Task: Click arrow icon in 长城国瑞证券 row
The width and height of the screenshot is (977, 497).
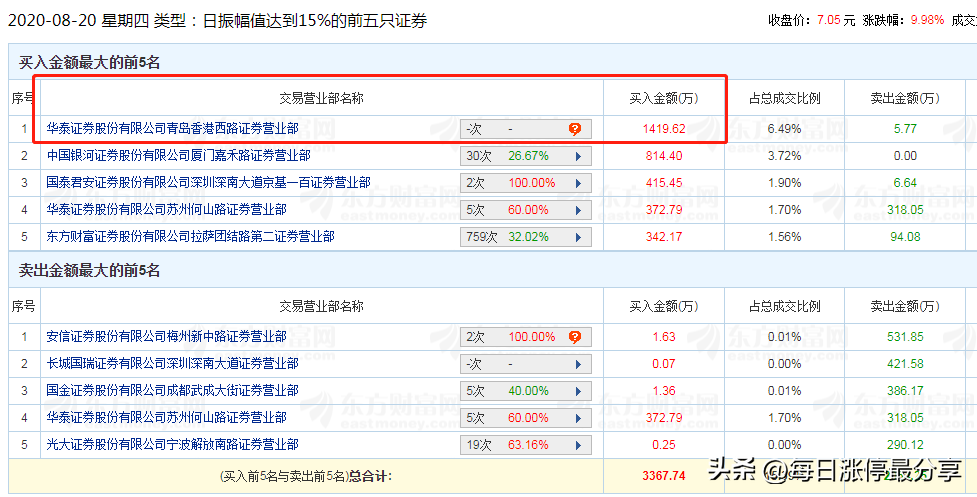Action: 578,364
